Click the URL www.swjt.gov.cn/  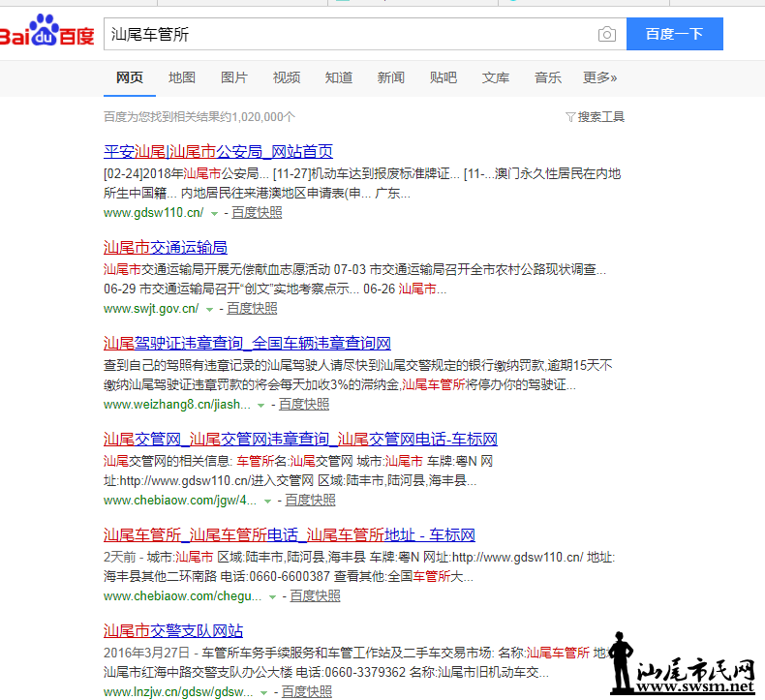(x=151, y=308)
